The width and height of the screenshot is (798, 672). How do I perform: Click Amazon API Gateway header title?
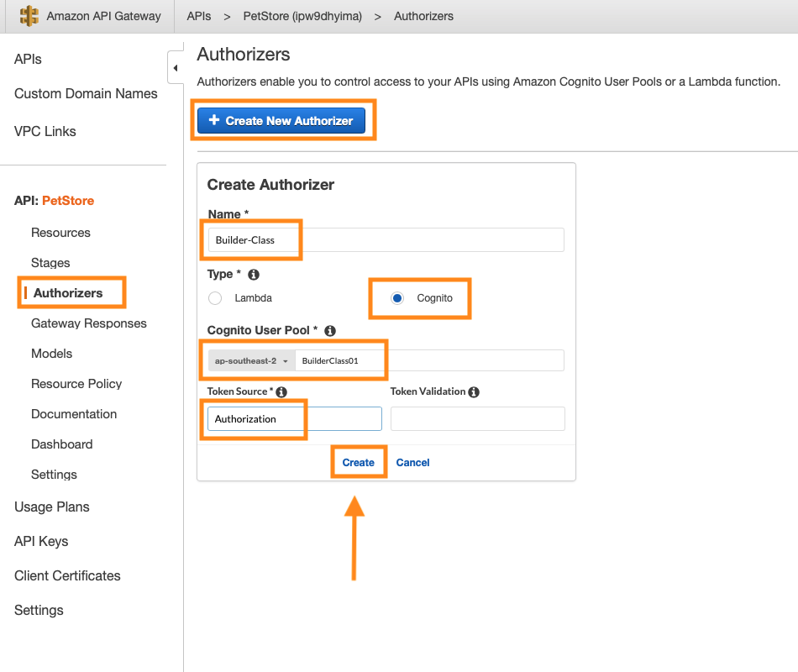coord(104,16)
